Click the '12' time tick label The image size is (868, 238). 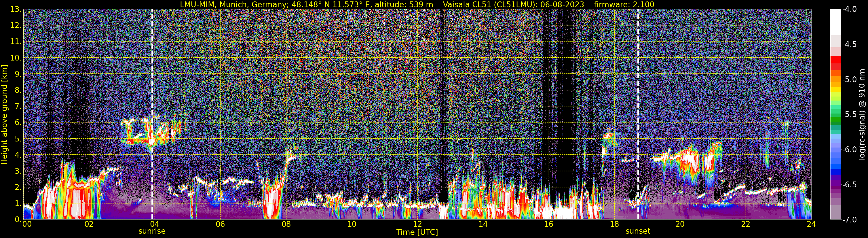click(x=417, y=224)
